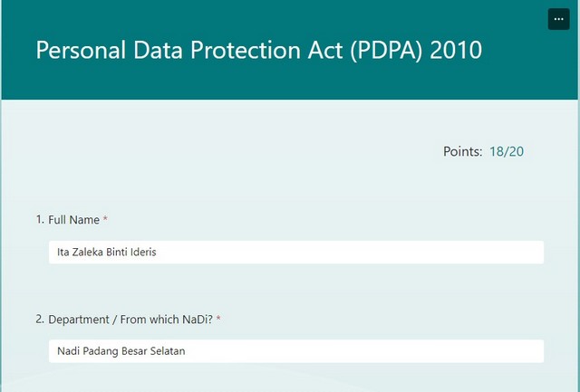The image size is (580, 392).
Task: Click the question number 2
Action: [39, 320]
